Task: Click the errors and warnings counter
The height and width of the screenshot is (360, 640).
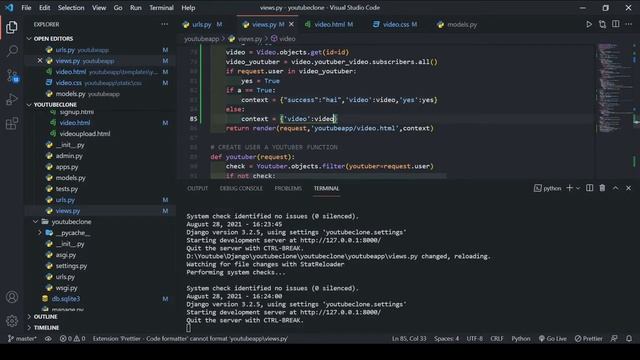Action: (72, 339)
